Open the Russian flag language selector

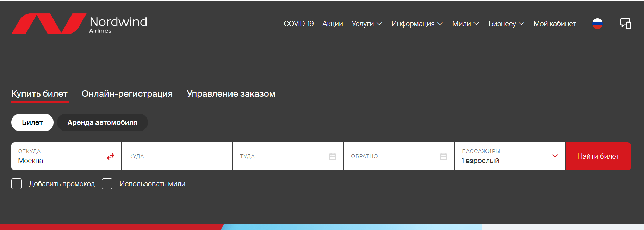[597, 24]
